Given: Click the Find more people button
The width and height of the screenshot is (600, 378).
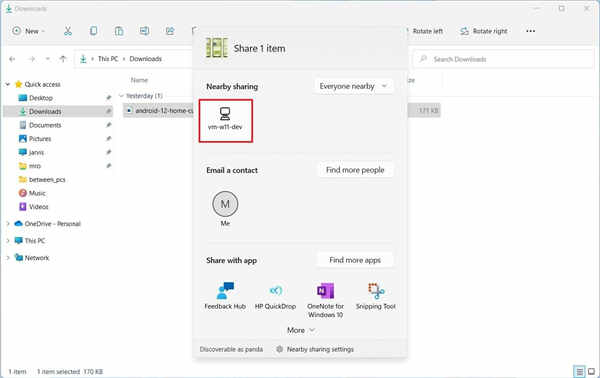Looking at the screenshot, I should tap(355, 170).
